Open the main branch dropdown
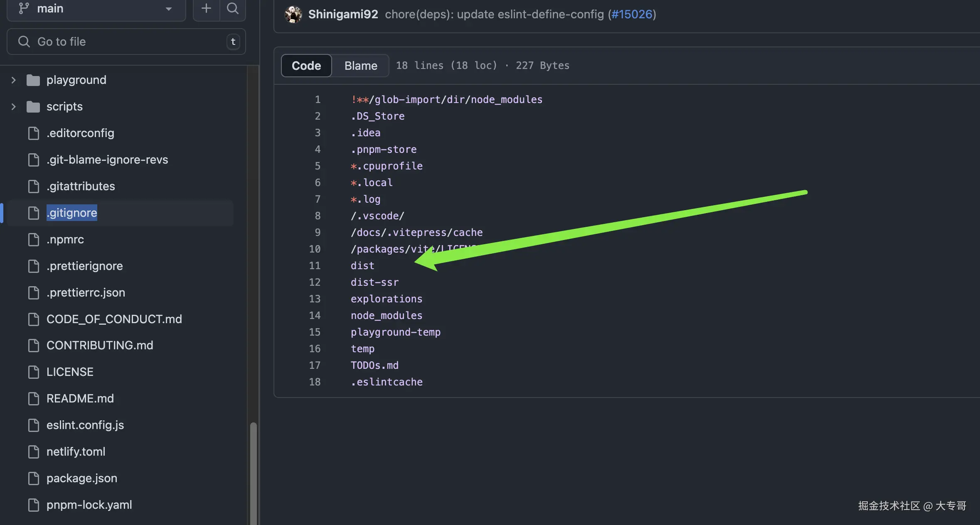The image size is (980, 525). (96, 8)
